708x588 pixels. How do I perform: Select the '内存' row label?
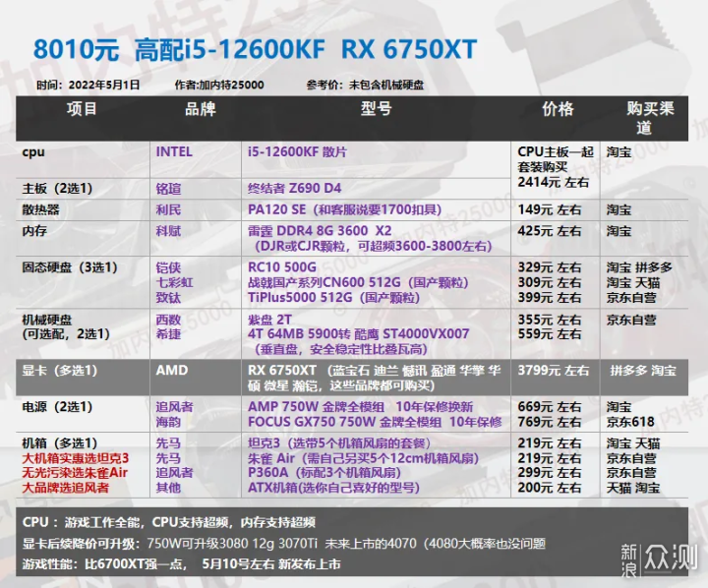34,231
